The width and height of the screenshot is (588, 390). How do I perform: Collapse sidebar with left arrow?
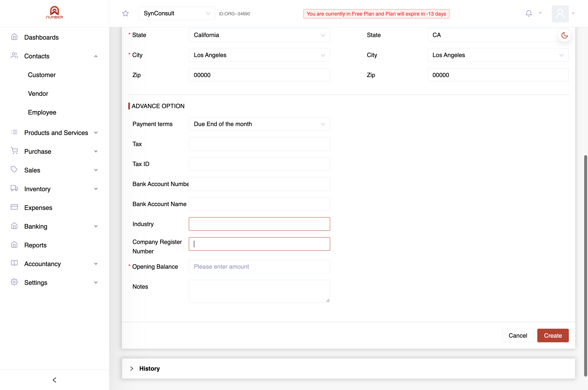pyautogui.click(x=55, y=380)
